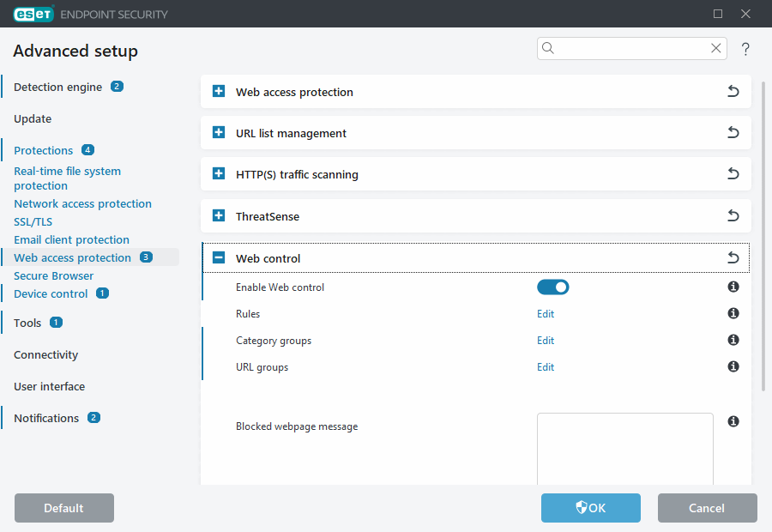Revert Web access protection settings to default
This screenshot has width=772, height=532.
click(x=733, y=91)
